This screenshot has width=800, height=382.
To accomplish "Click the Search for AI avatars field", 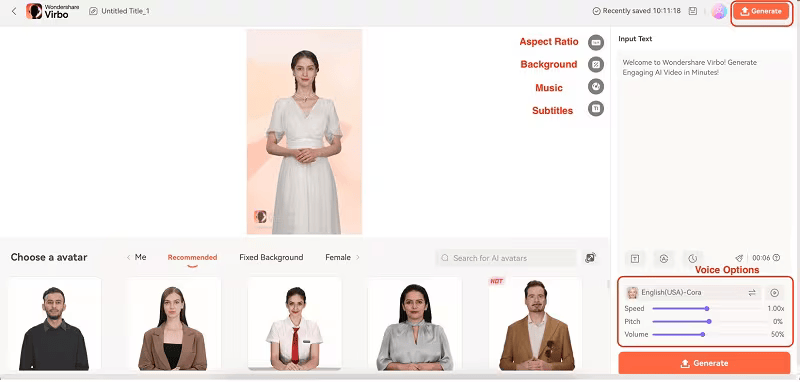I will tap(506, 258).
